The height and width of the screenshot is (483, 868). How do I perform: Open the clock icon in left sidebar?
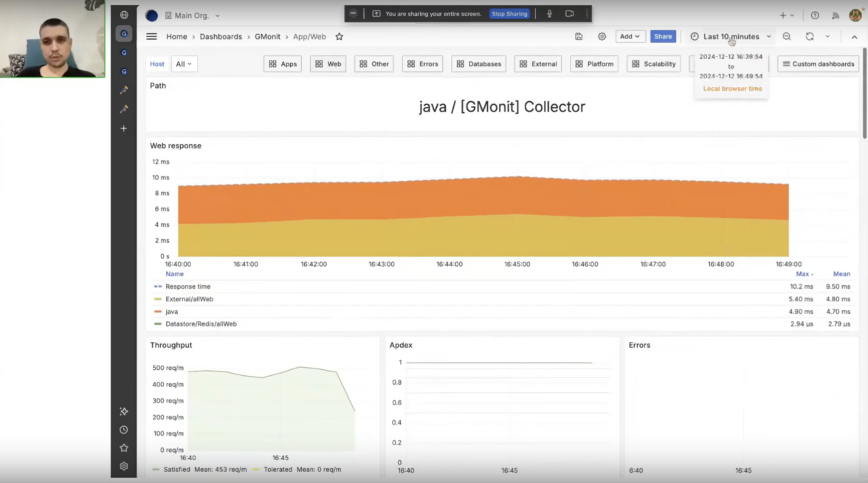[124, 430]
